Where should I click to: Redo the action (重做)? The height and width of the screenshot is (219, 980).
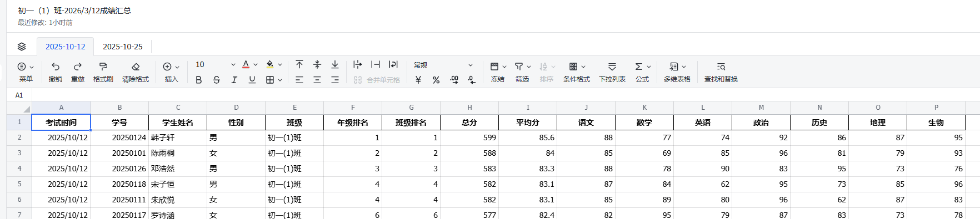pos(78,72)
